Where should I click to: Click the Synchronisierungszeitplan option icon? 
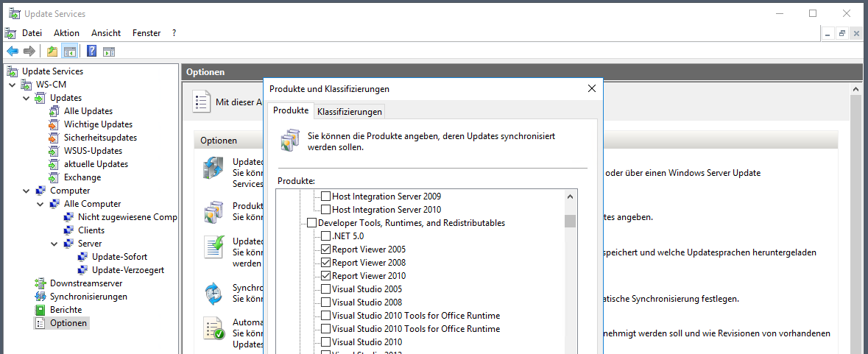[213, 293]
